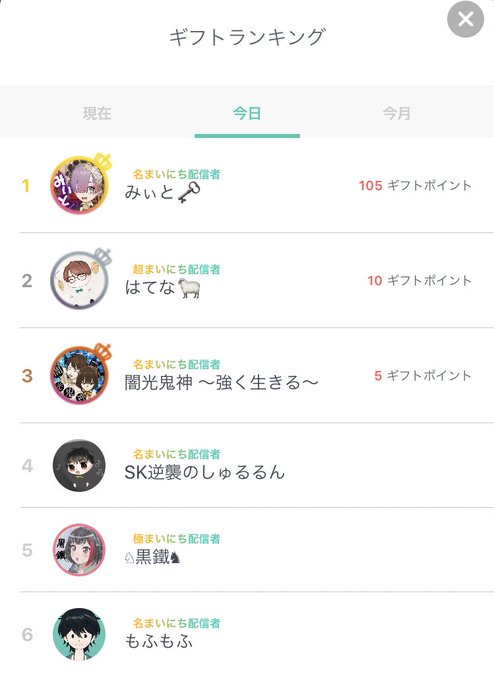The image size is (494, 680).
Task: Open the 今月 ranking tab
Action: tap(396, 114)
